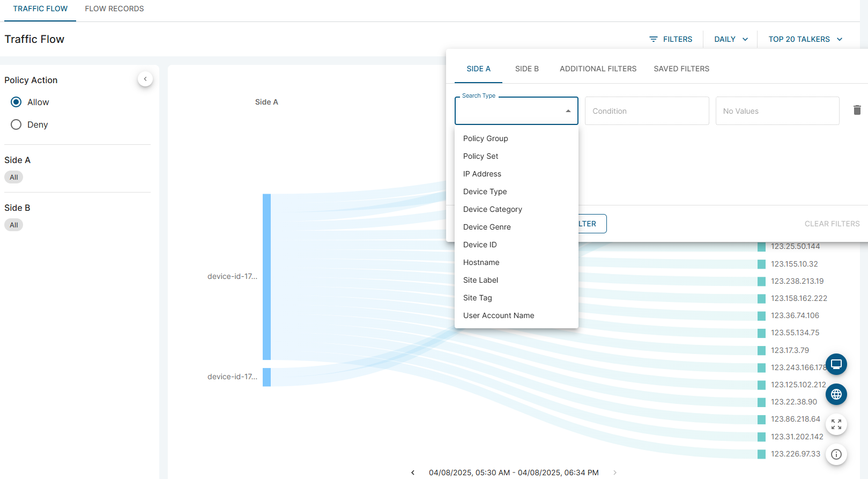Click the globe network view icon

click(x=836, y=394)
